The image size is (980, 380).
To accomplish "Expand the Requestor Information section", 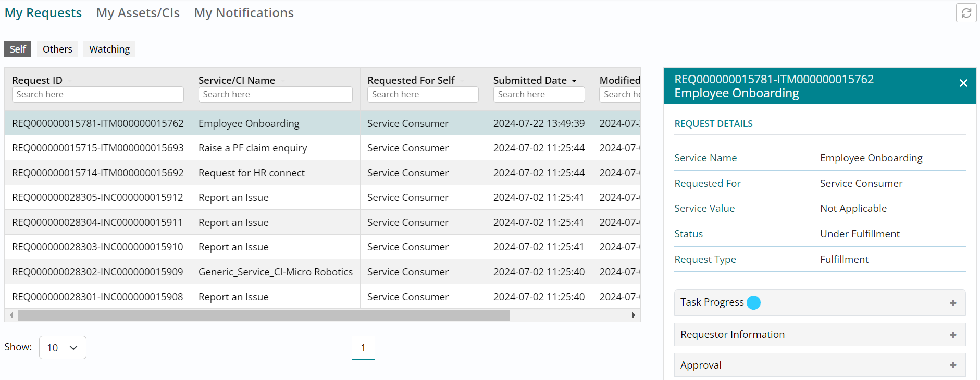I will coord(952,335).
